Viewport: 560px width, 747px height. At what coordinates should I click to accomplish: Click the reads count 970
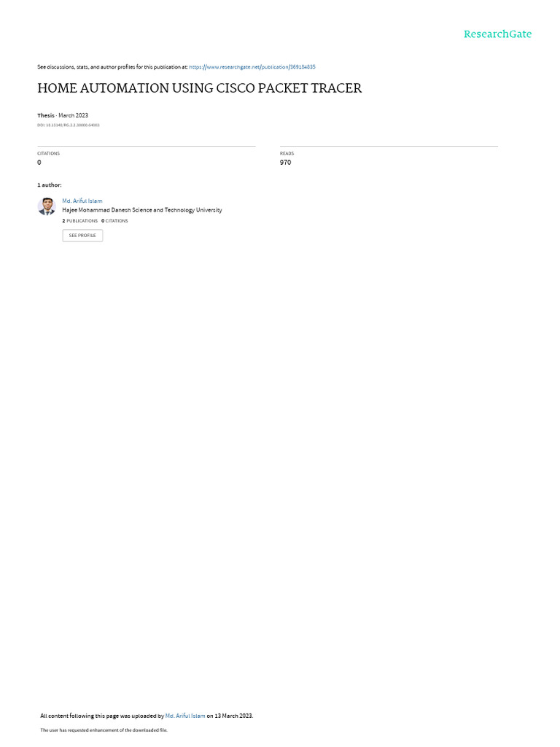(285, 163)
